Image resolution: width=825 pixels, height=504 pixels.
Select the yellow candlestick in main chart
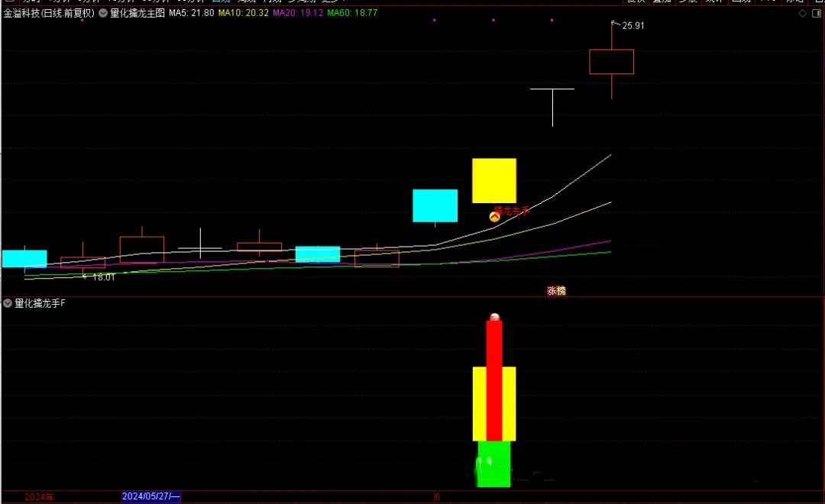coord(494,180)
